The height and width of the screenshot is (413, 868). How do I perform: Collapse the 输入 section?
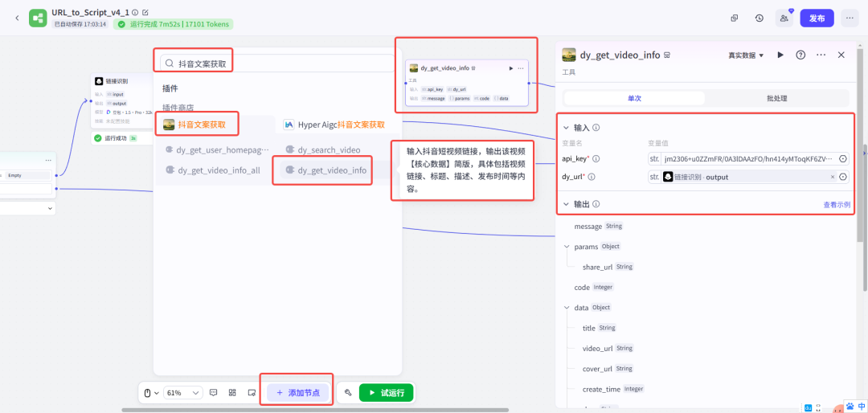567,127
